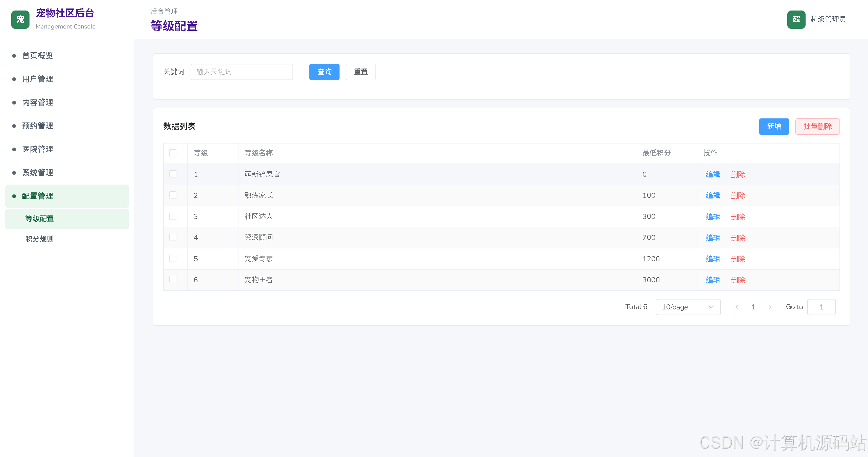The image size is (868, 457).
Task: Click the 查询 search button
Action: [x=324, y=72]
